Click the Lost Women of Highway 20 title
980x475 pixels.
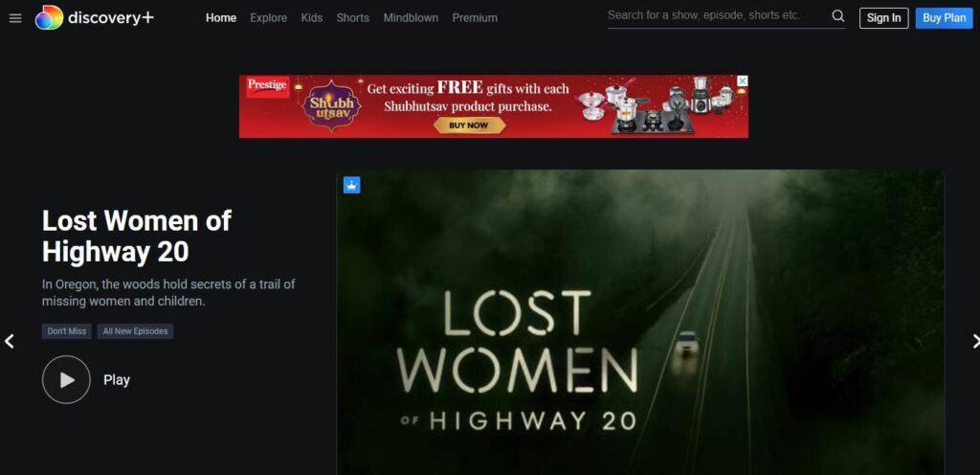[x=137, y=237]
